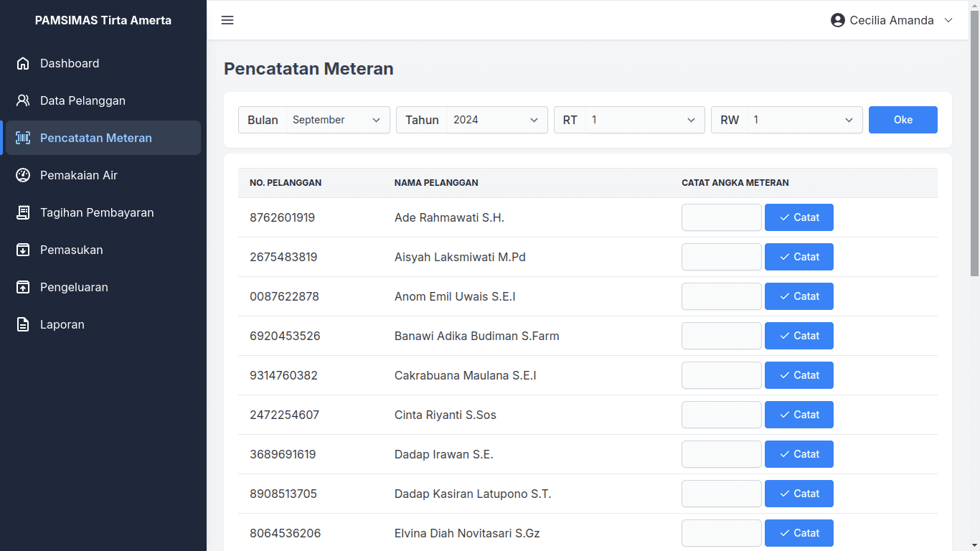Click the Laporan document icon
This screenshot has width=980, height=551.
click(x=23, y=324)
